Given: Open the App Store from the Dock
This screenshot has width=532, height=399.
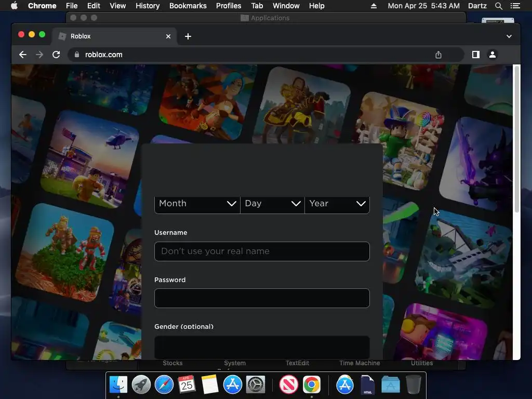Looking at the screenshot, I should (x=232, y=385).
